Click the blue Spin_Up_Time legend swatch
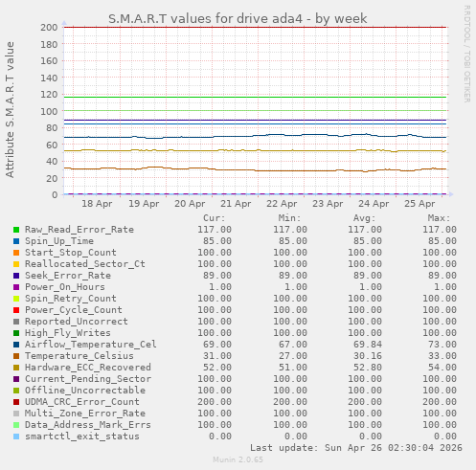The image size is (476, 470). pyautogui.click(x=16, y=241)
